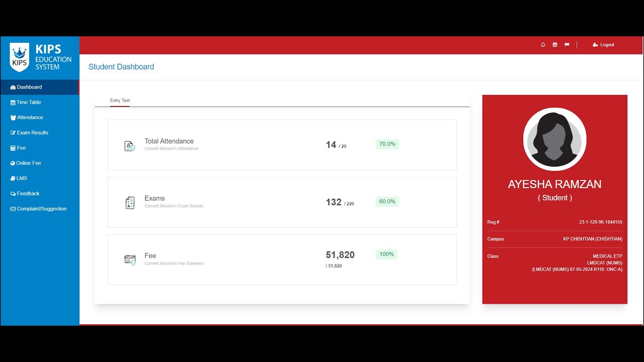Click the Campus label on profile card
This screenshot has height=362, width=644.
pos(496,239)
